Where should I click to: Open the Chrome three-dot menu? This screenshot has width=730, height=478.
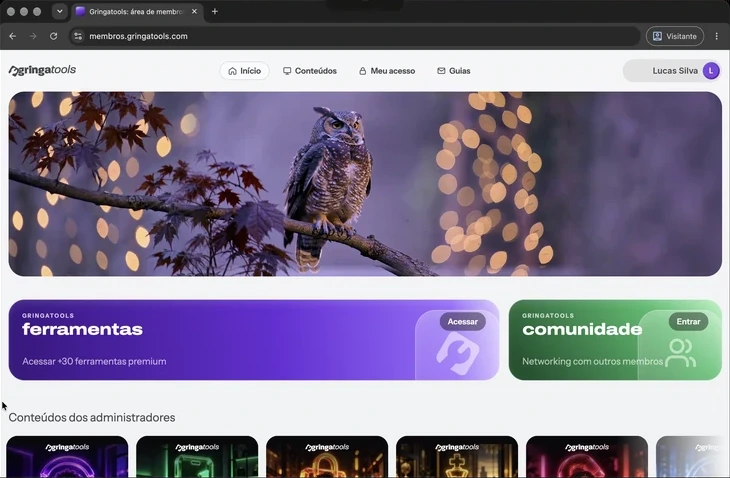pos(716,36)
